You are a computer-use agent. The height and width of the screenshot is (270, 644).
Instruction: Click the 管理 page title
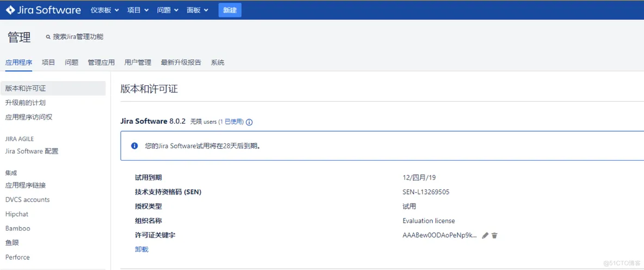19,37
